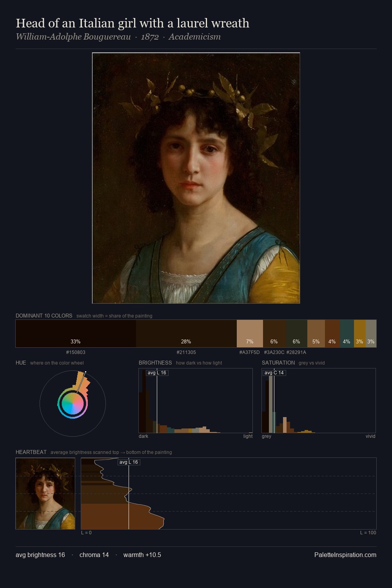This screenshot has height=588, width=392.
Task: Select the 3% golden ochre swatch
Action: click(x=359, y=334)
